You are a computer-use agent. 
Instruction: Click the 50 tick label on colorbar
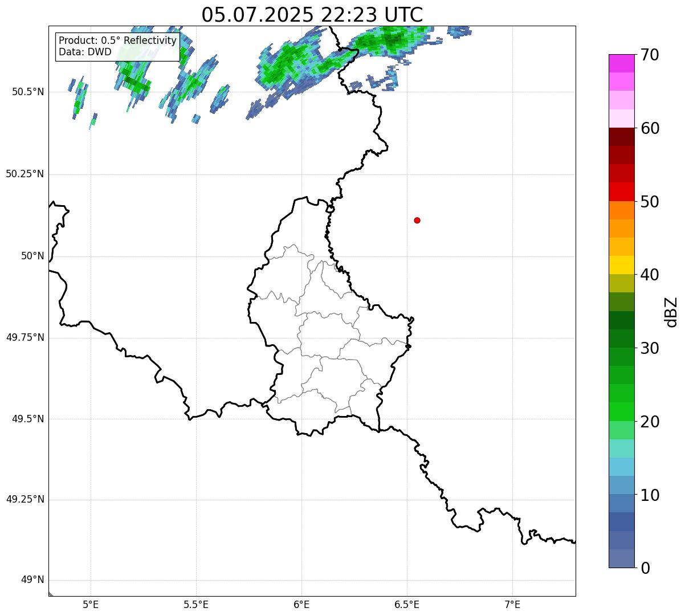[x=650, y=202]
